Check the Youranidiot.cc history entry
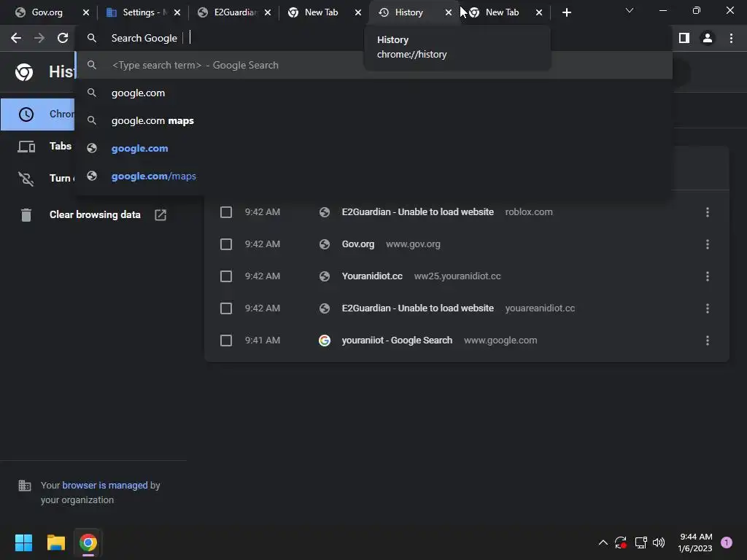This screenshot has width=747, height=560. pyautogui.click(x=226, y=276)
